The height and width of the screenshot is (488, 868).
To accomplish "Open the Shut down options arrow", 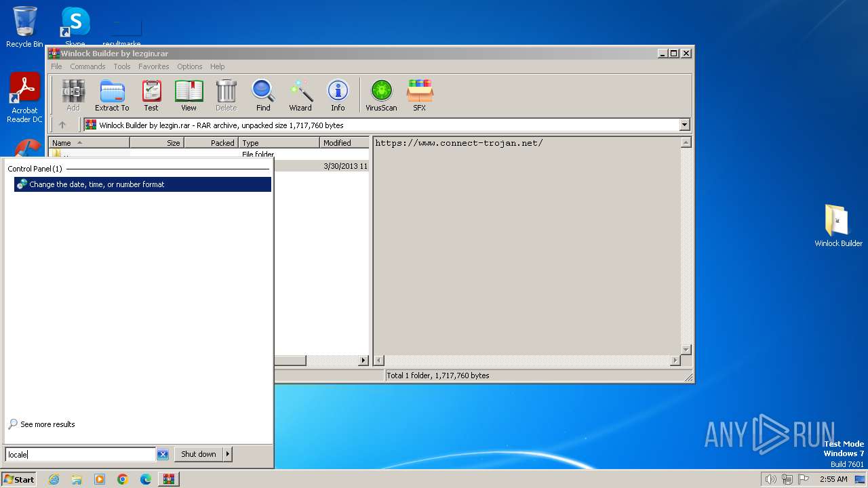I will (227, 454).
